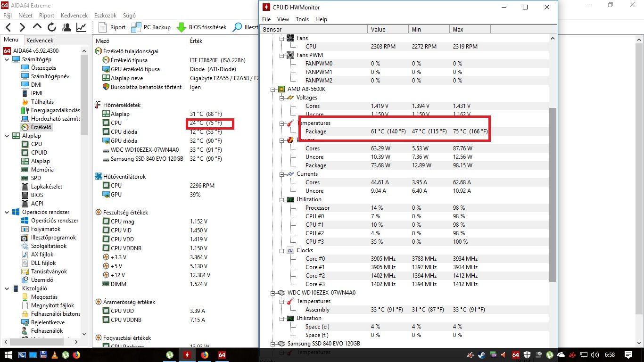The height and width of the screenshot is (362, 644).
Task: Go back with AIDA64 back arrow
Action: 8,27
